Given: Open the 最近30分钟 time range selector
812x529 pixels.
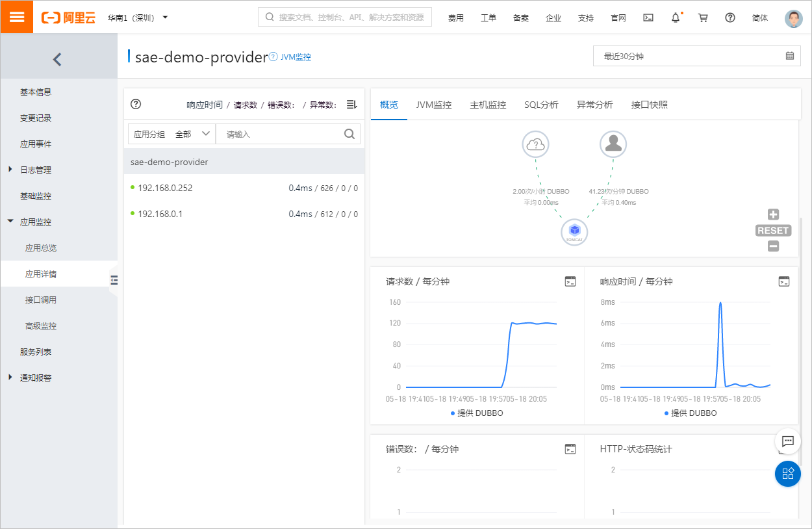Looking at the screenshot, I should click(x=697, y=56).
